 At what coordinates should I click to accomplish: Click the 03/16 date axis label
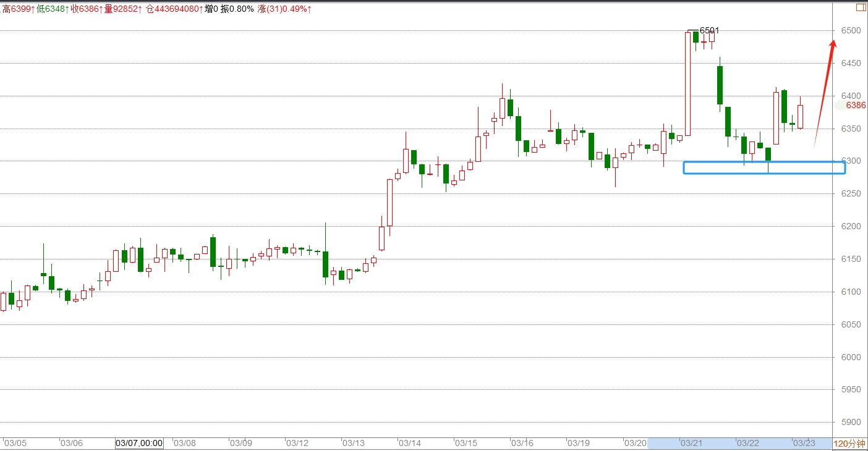pos(522,444)
